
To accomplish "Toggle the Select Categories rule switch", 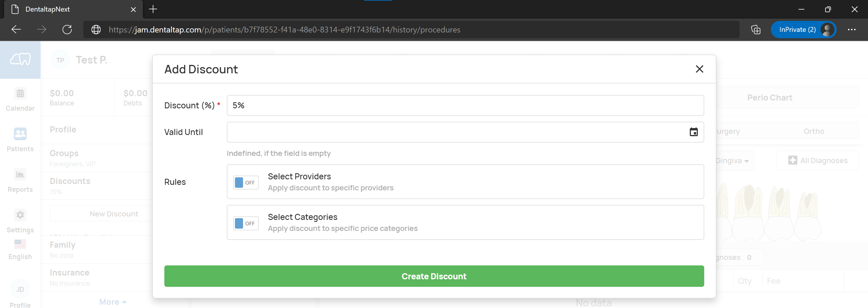I will [246, 223].
